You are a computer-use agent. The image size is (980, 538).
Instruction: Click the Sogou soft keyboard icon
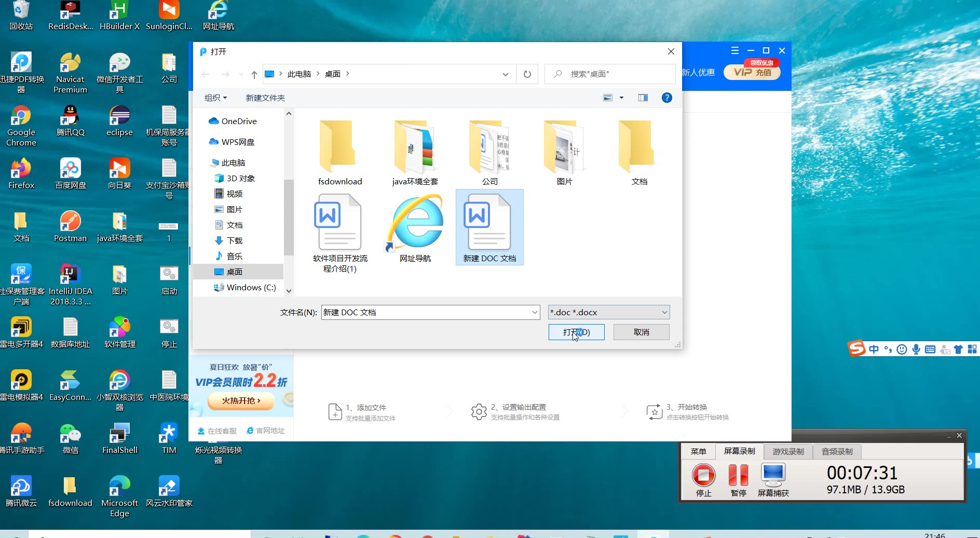tap(930, 349)
